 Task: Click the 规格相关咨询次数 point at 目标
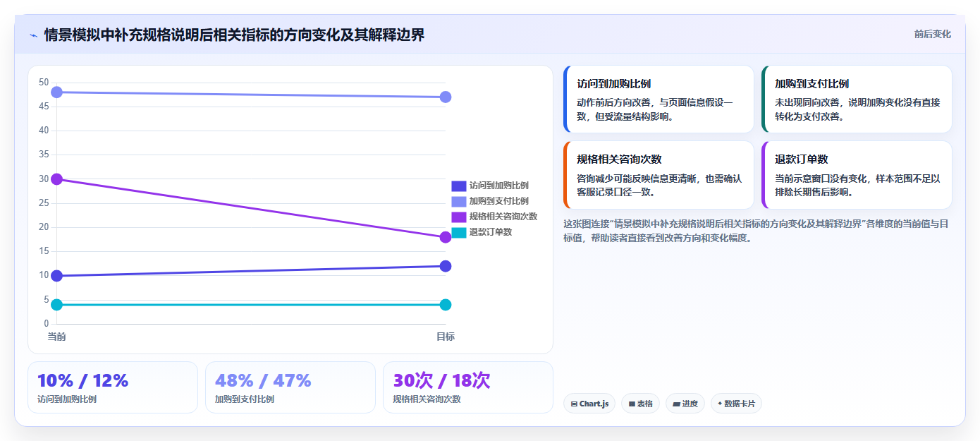click(446, 237)
